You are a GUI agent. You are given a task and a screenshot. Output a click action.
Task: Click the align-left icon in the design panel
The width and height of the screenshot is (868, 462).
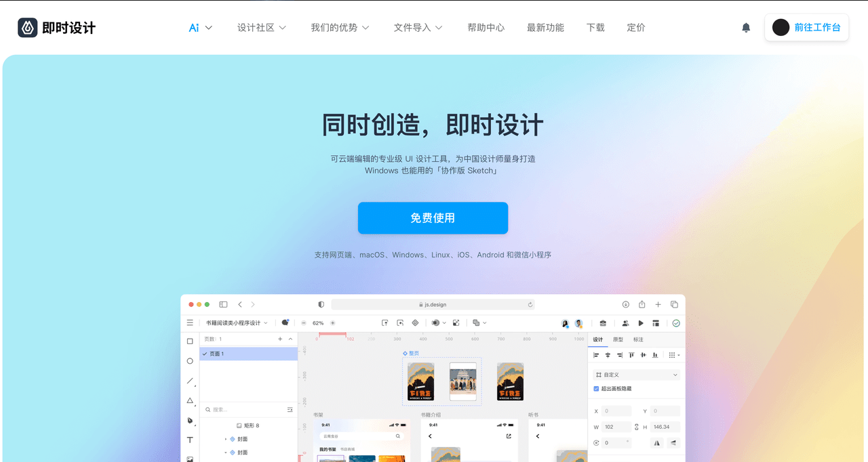595,355
